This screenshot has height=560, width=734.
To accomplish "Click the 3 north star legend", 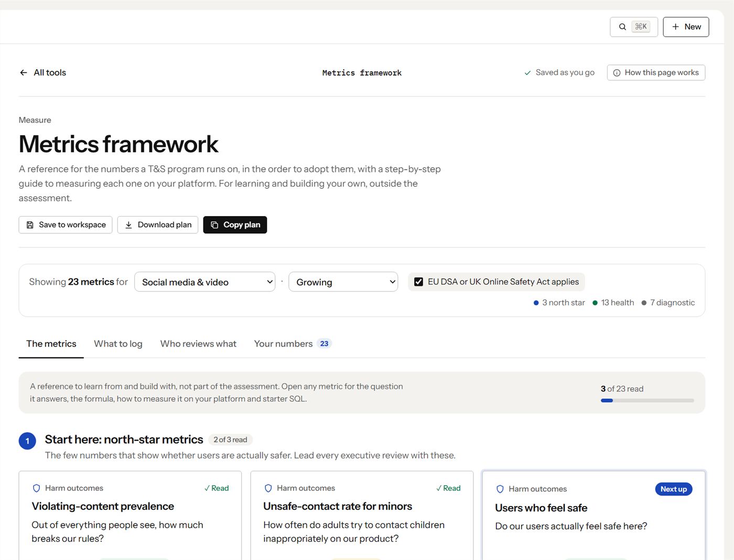I will point(559,303).
